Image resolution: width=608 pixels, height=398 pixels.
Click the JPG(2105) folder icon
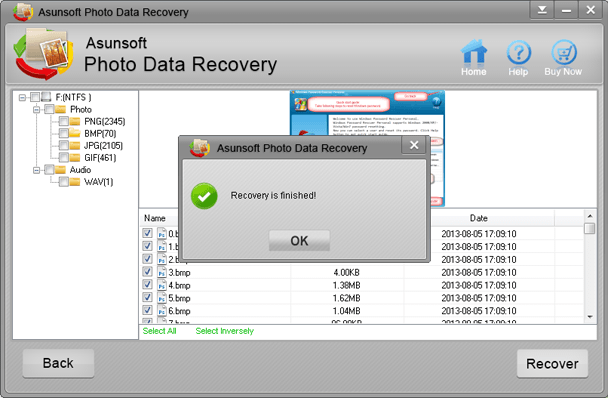click(x=75, y=145)
